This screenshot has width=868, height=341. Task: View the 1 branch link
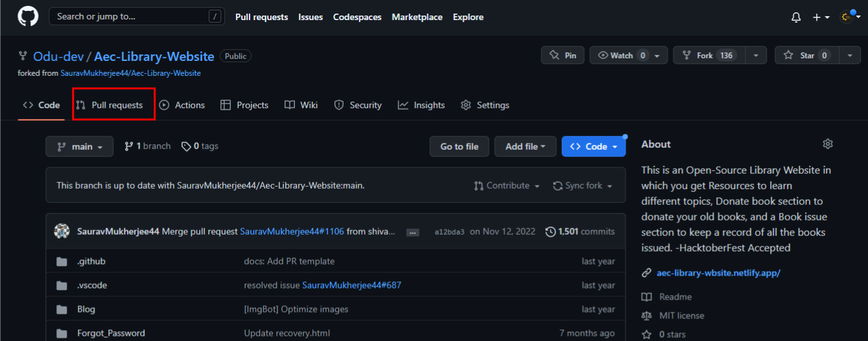tap(148, 147)
